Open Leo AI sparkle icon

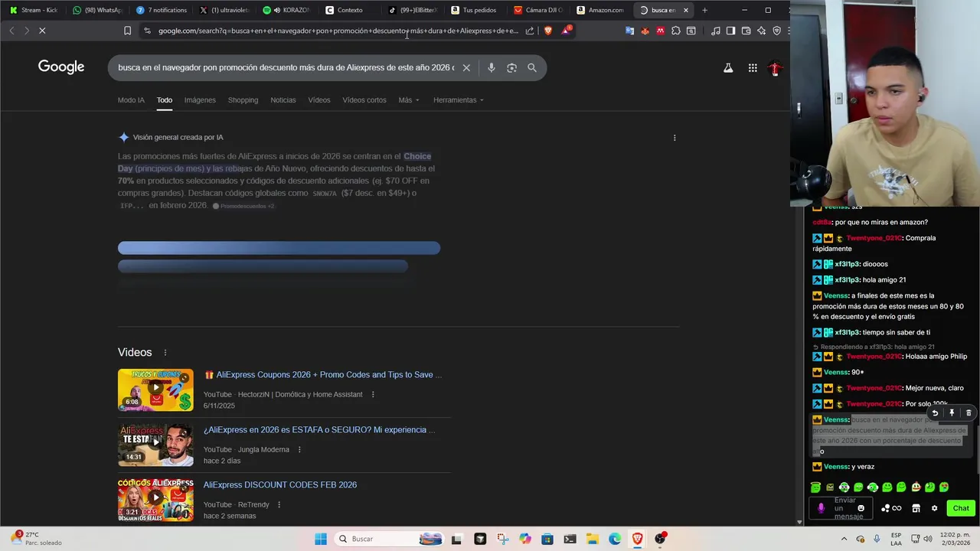point(761,31)
